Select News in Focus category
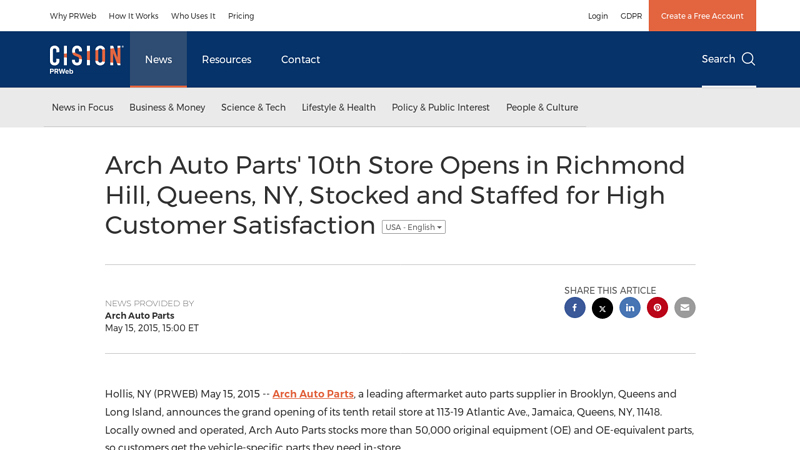Image resolution: width=800 pixels, height=450 pixels. click(83, 107)
